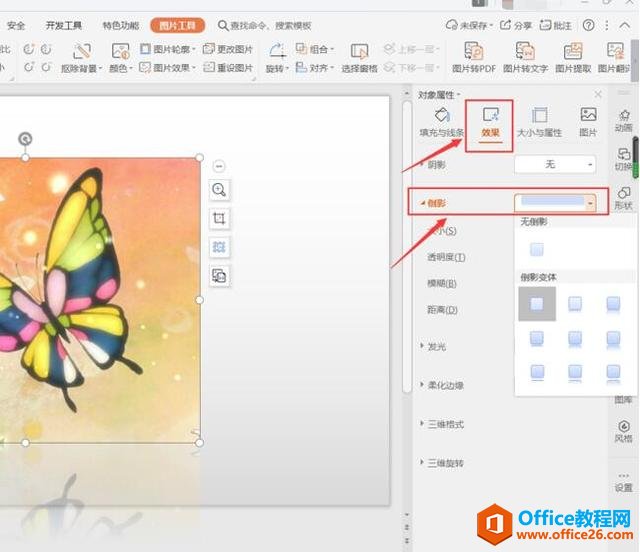This screenshot has width=640, height=552.
Task: Click the Unsaved (未保存) cloud status
Action: point(469,25)
